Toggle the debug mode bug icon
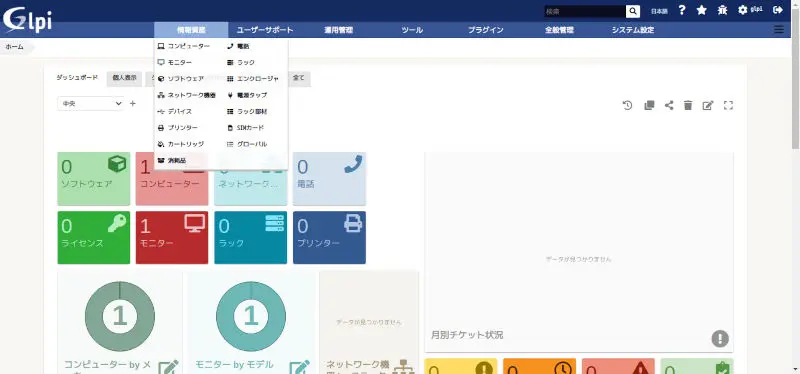 coord(722,10)
